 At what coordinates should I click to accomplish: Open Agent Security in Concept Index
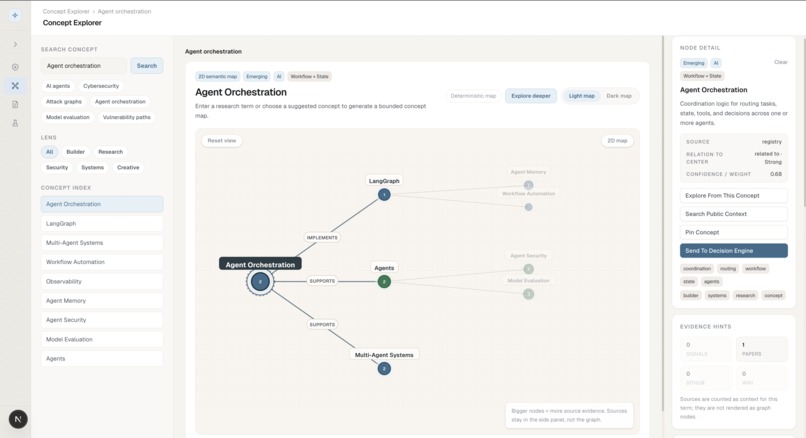(102, 320)
